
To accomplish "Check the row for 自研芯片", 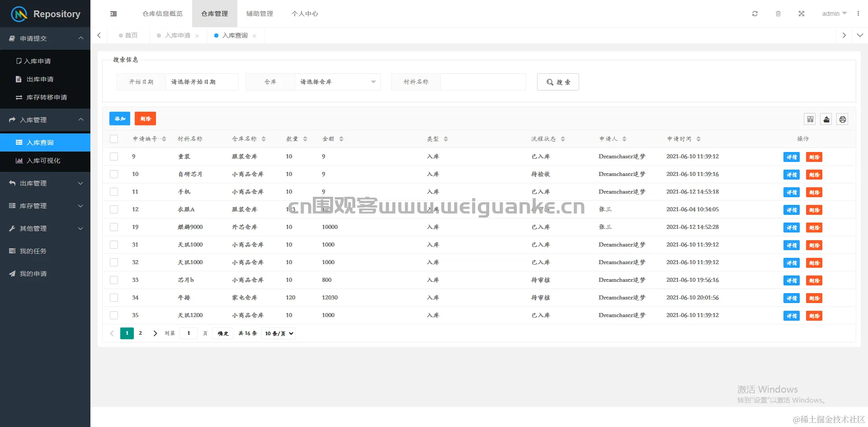I will coord(114,174).
